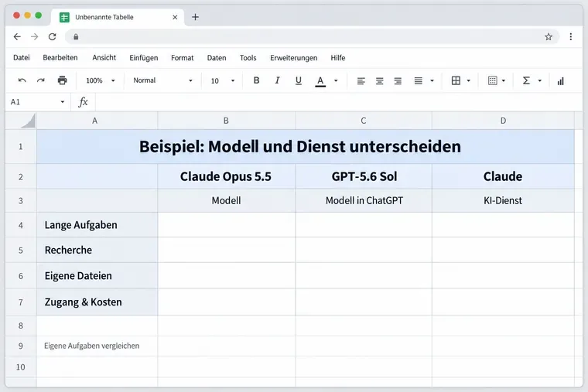
Task: Open a new browser tab
Action: coord(196,17)
